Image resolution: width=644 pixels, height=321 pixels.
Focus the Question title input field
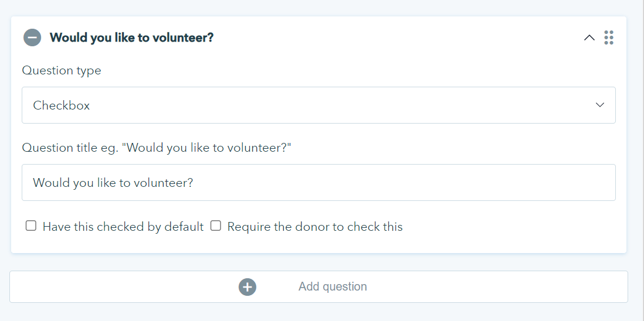tap(318, 183)
